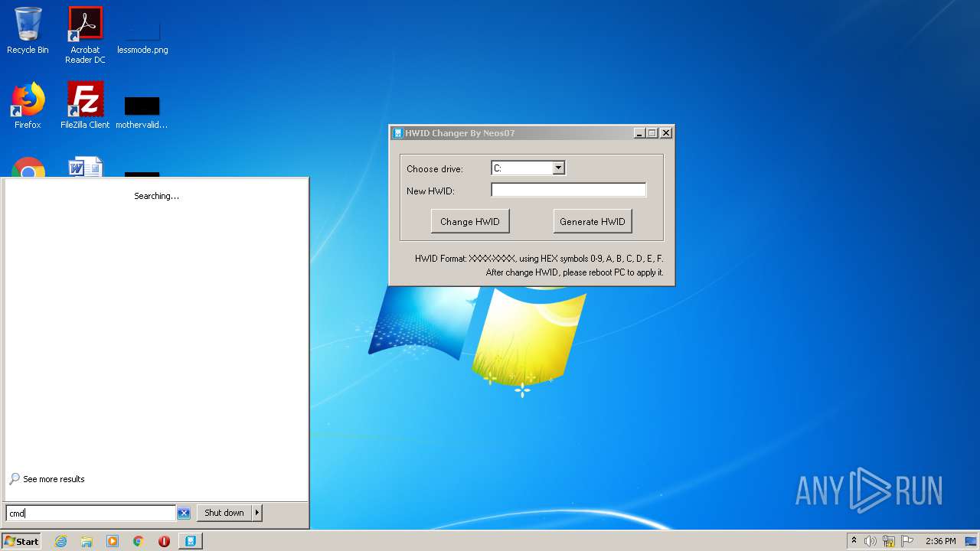Click the Change HWID button
This screenshot has height=551, width=980.
coord(470,221)
